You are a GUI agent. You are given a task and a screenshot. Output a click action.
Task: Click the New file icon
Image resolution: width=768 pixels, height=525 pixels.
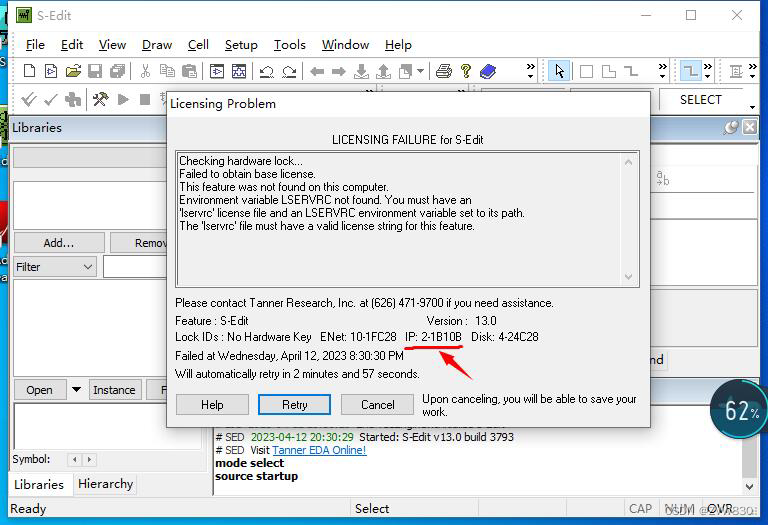[x=29, y=71]
